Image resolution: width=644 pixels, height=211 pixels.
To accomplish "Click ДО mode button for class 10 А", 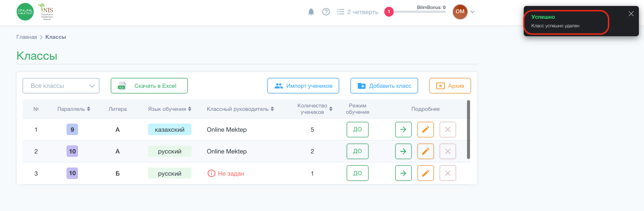I will tap(357, 151).
